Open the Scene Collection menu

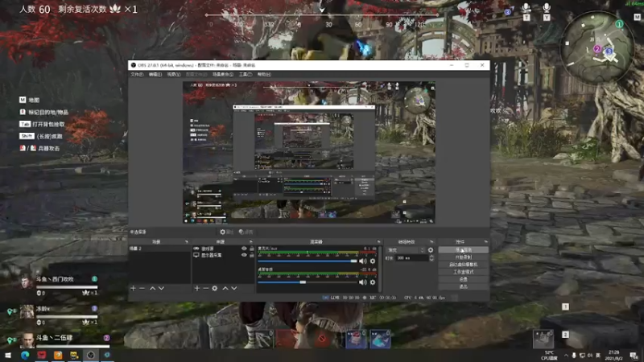(x=223, y=75)
